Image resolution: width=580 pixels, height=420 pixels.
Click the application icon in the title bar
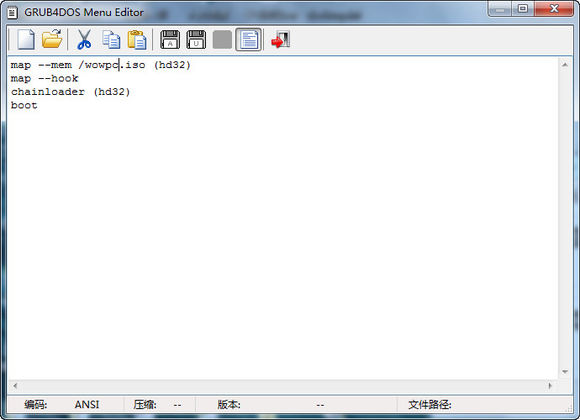[13, 13]
